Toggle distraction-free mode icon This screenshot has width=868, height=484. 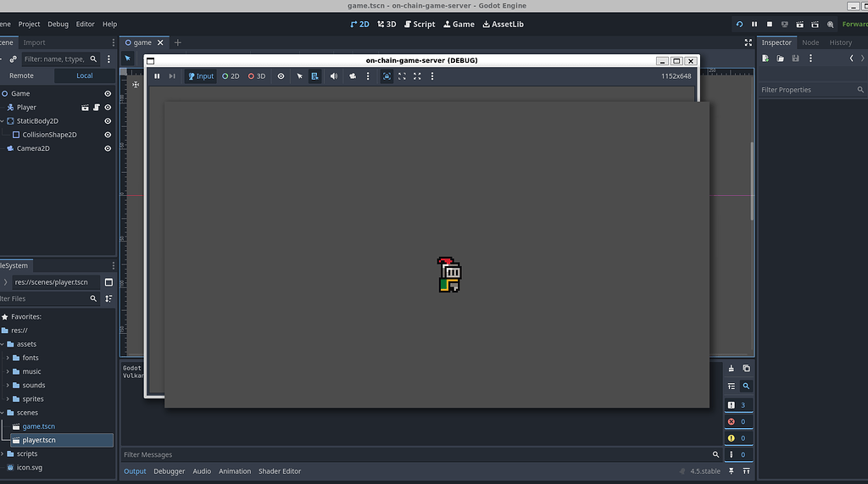pyautogui.click(x=748, y=42)
